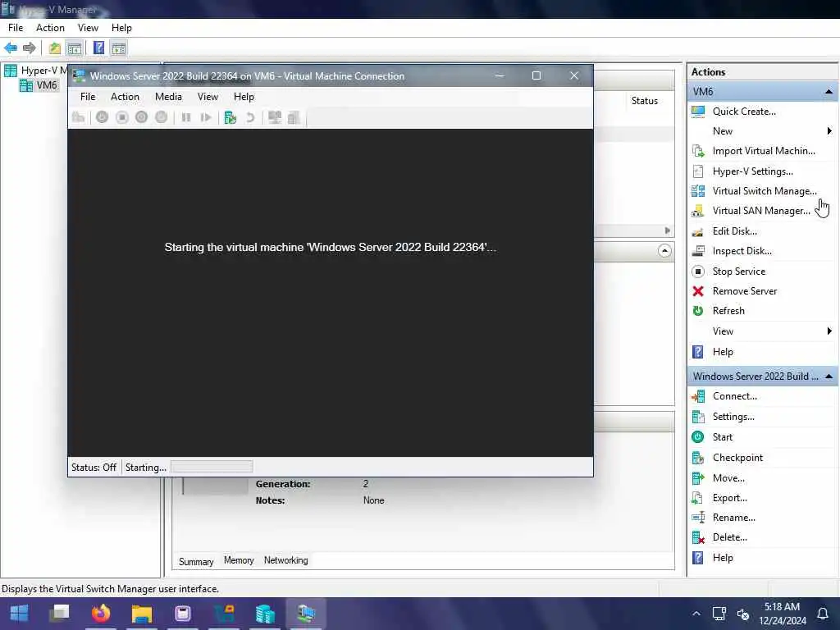840x630 pixels.
Task: Click Export action in Actions pane
Action: (x=729, y=498)
